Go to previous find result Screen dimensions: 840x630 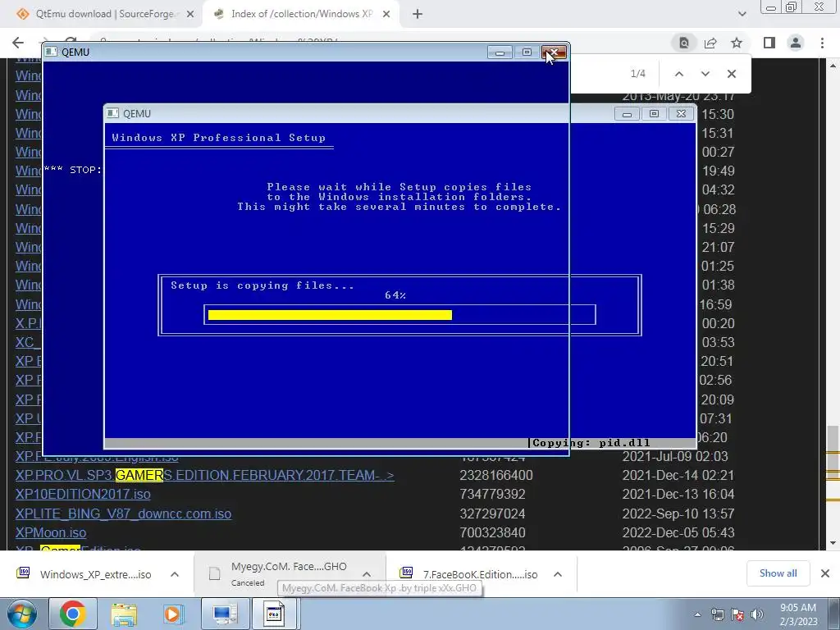(678, 74)
